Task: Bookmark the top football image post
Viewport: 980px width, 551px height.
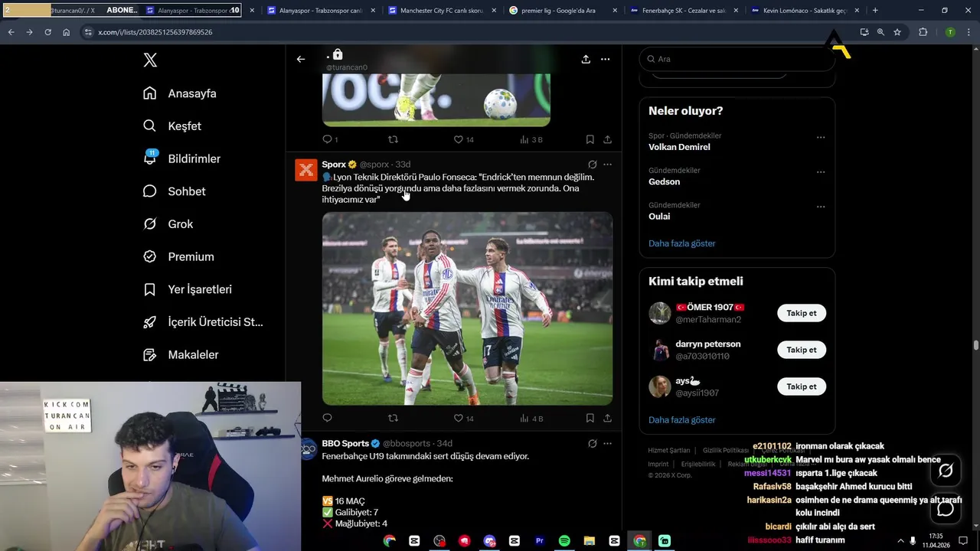Action: [590, 139]
